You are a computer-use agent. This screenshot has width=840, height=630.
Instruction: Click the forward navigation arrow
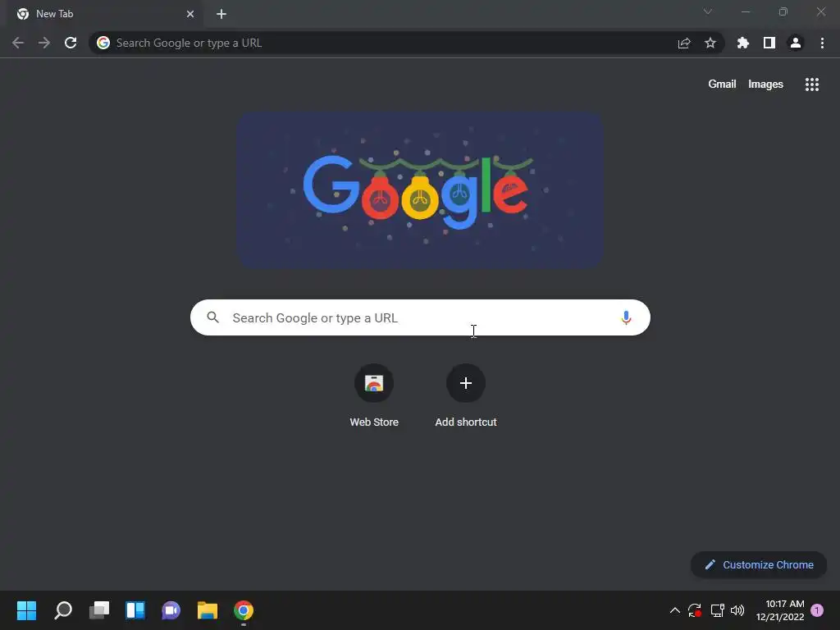pyautogui.click(x=44, y=43)
